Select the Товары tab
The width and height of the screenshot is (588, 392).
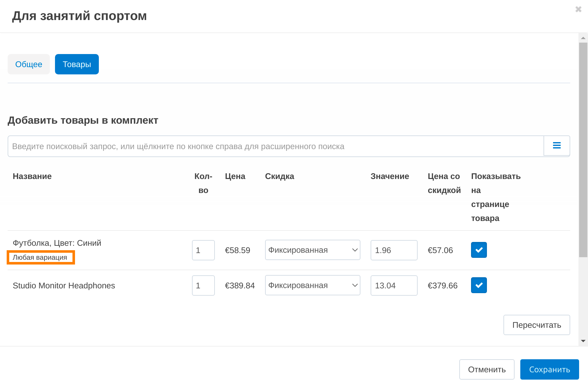click(x=77, y=64)
